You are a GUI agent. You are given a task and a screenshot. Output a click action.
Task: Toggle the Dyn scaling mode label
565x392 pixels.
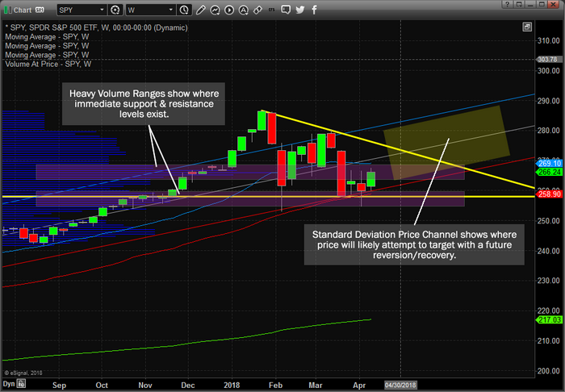(9, 384)
